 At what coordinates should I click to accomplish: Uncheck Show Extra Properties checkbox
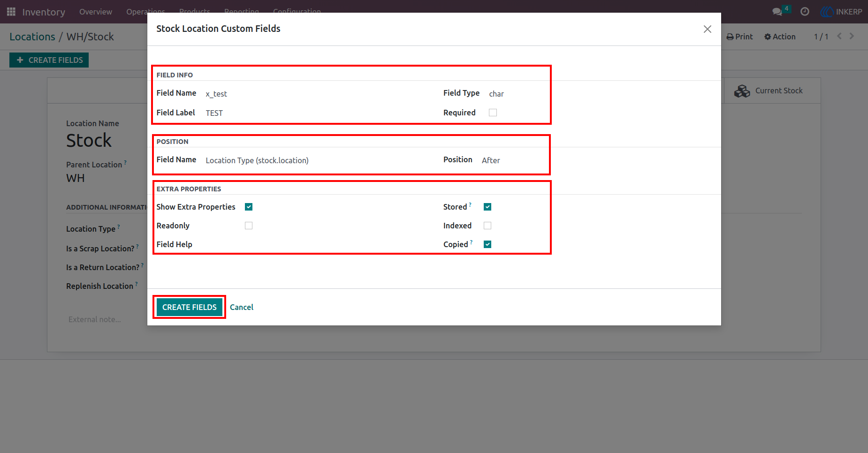(249, 207)
